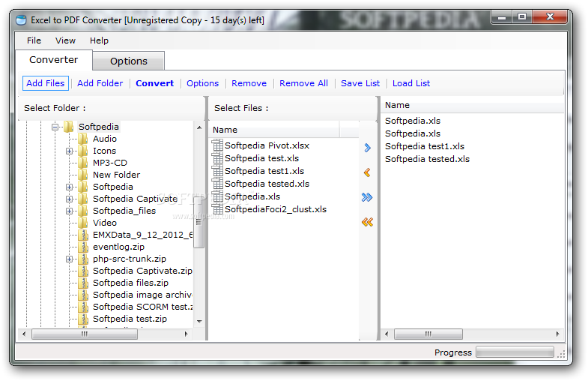
Task: Click the folder tree horizontal scrollbar thumb
Action: pyautogui.click(x=85, y=334)
